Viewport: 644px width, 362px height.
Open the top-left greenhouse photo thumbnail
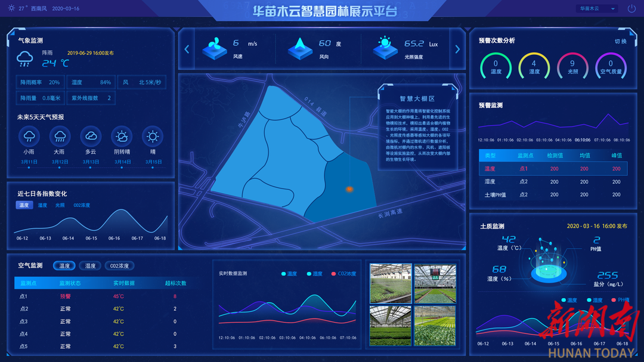tap(391, 284)
